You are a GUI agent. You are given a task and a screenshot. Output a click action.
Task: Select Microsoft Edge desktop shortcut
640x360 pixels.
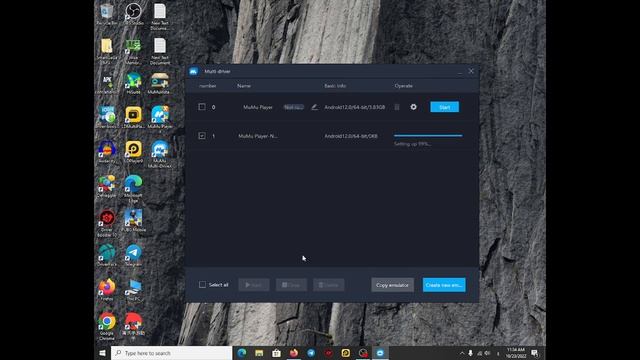(x=133, y=188)
